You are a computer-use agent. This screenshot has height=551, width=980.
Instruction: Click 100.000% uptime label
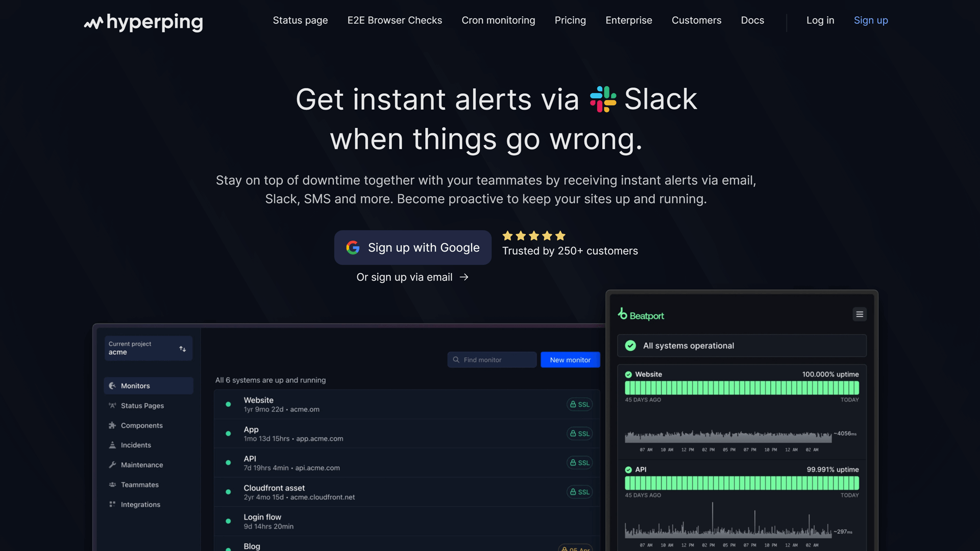pos(830,374)
